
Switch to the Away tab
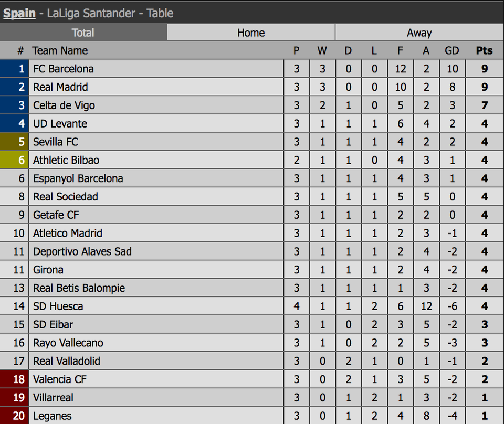click(419, 33)
